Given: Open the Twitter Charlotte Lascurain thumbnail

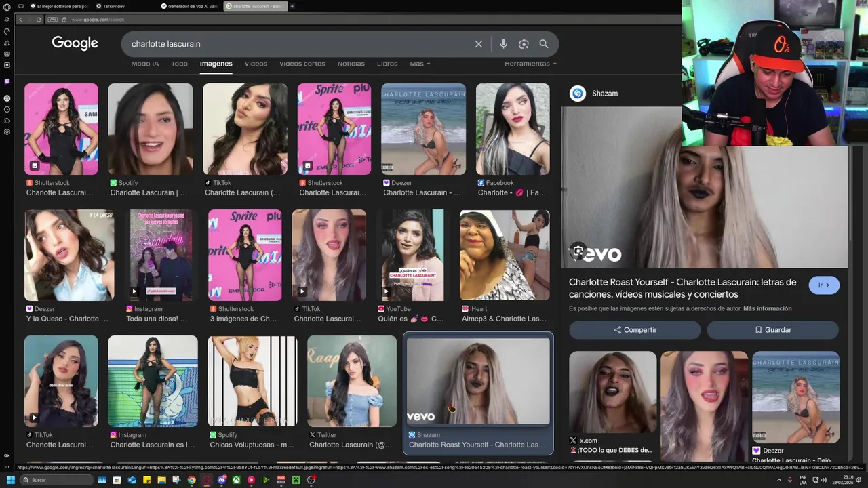Looking at the screenshot, I should pos(352,381).
